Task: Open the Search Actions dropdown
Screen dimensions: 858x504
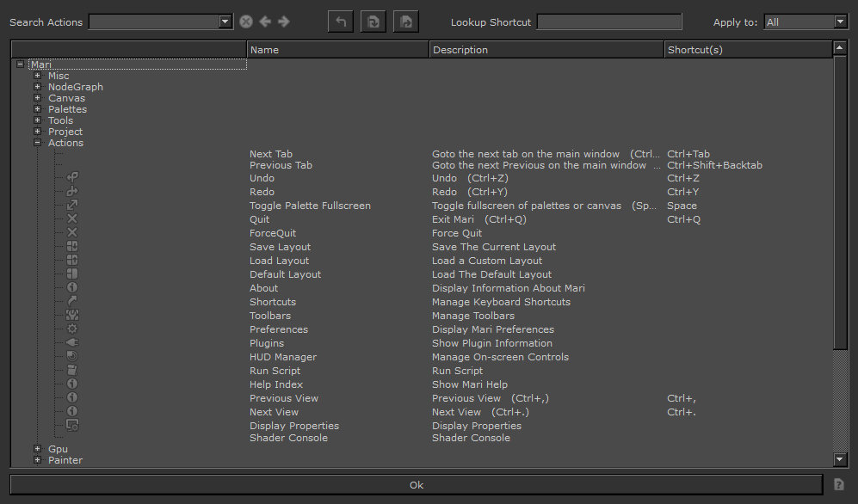Action: (x=225, y=22)
